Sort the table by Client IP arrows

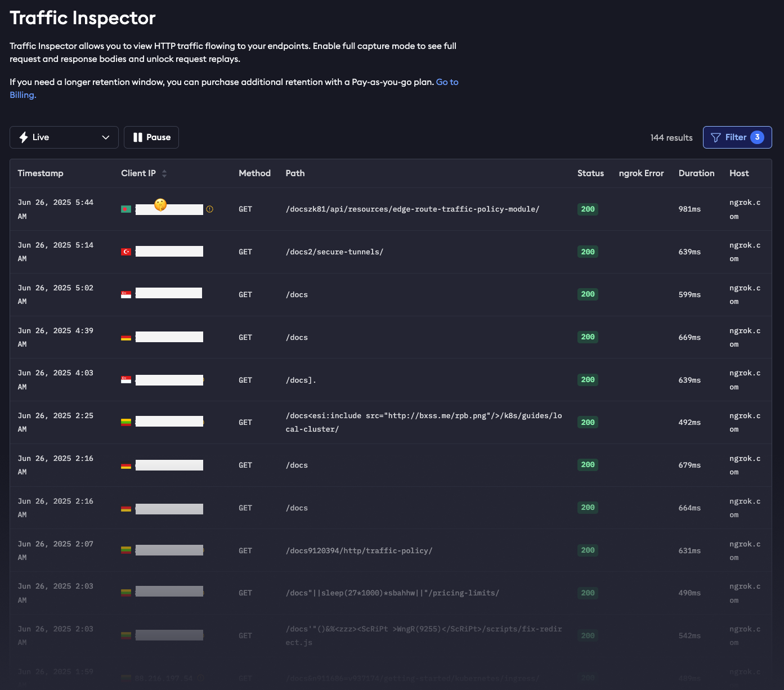164,173
